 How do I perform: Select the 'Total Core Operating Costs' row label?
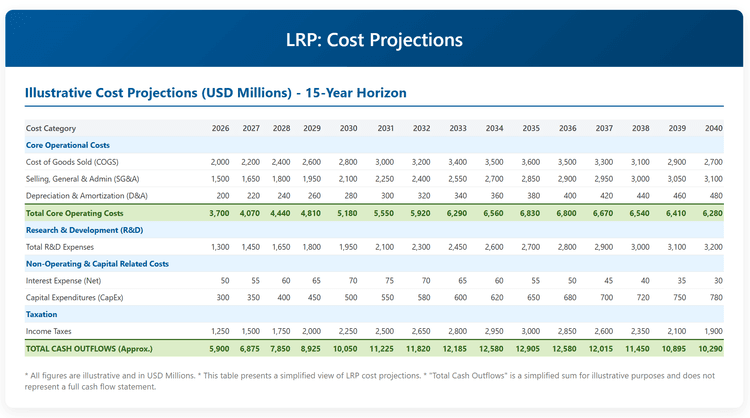point(75,213)
